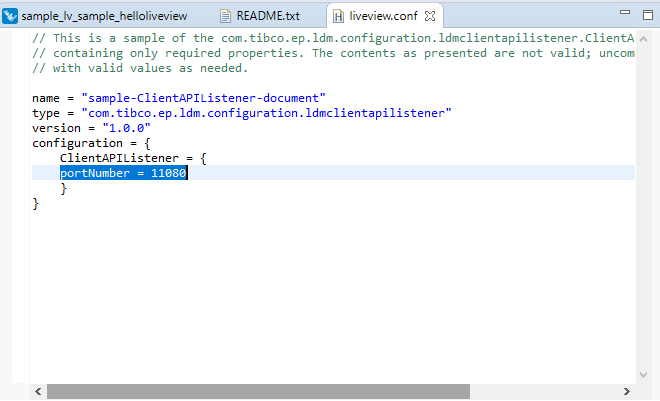Click the horizontal scrollbar thumb
Image resolution: width=660 pixels, height=401 pixels.
258,391
